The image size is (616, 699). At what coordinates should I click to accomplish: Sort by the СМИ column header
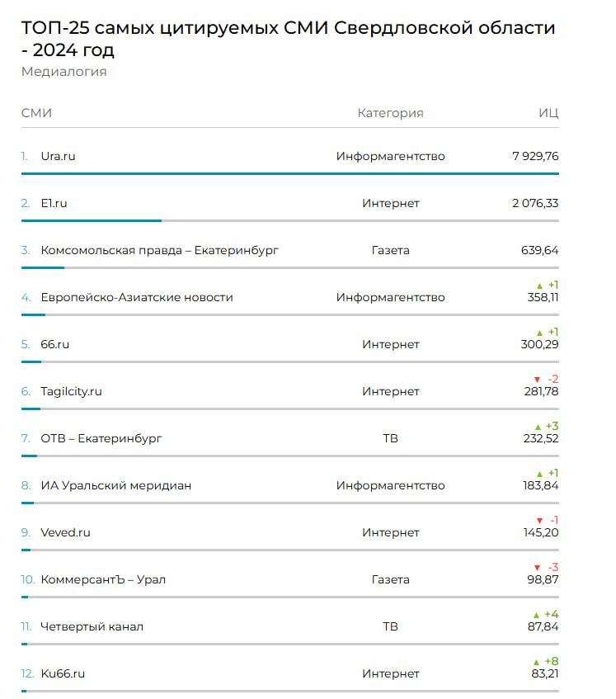tap(36, 113)
